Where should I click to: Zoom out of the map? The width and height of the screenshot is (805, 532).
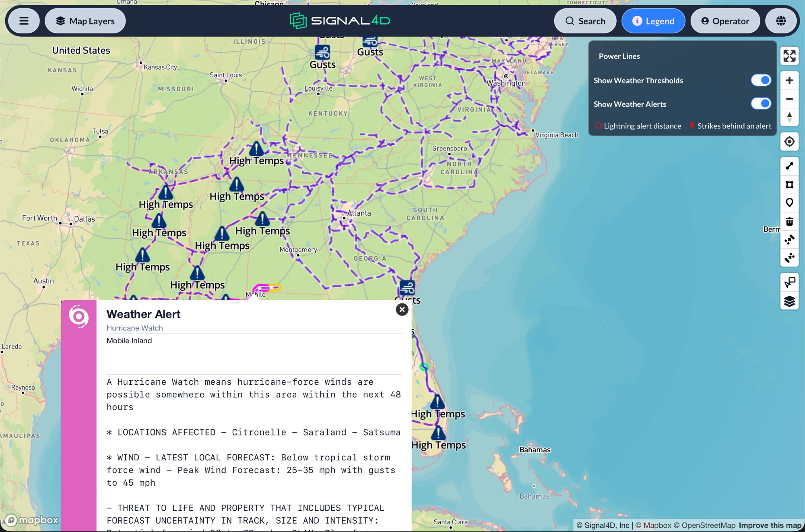789,99
